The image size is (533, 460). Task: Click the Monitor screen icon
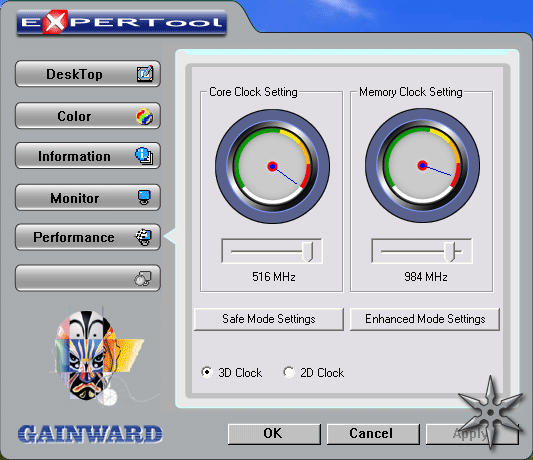coord(144,197)
